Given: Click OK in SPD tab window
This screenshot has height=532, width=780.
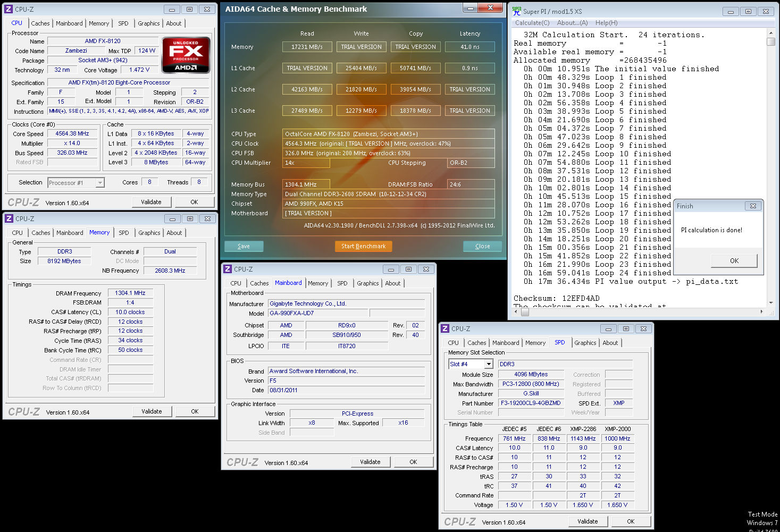Looking at the screenshot, I should click(x=631, y=521).
